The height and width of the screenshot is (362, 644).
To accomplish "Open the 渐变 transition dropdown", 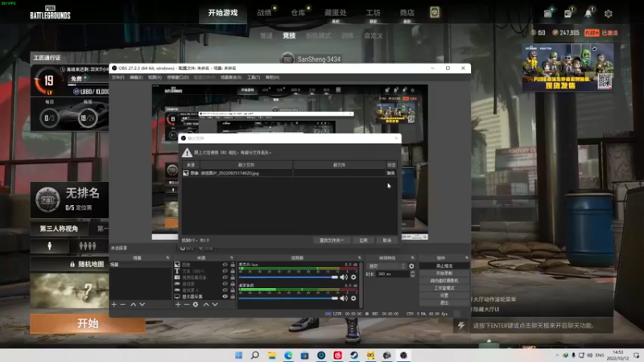I will (386, 266).
